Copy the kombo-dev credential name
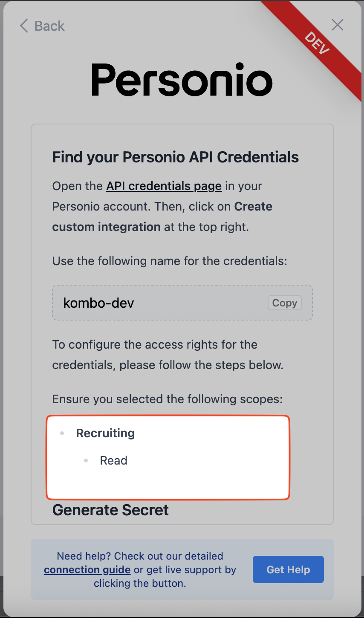364x618 pixels. point(284,303)
